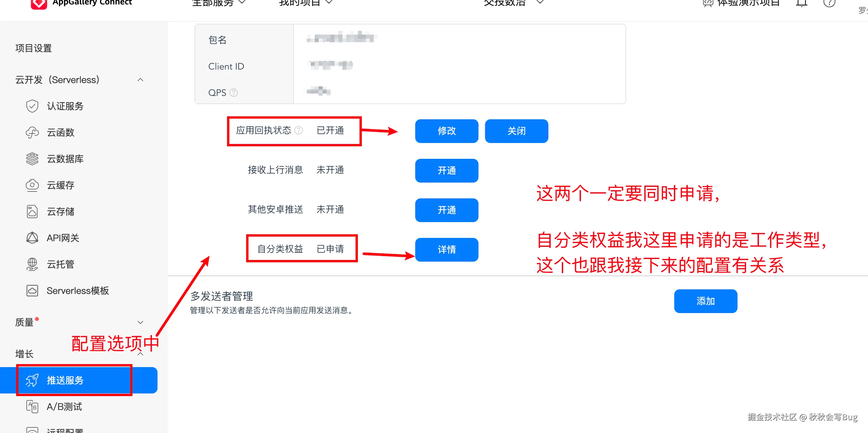Collapse the 增长 sidebar section
Screen dimensions: 868x433
(140, 354)
